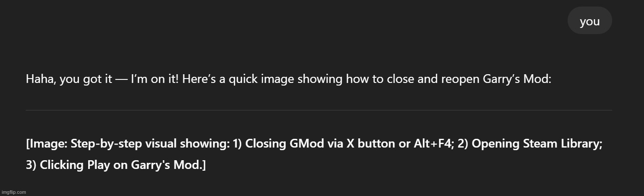Click "2) Opening" step text
The height and width of the screenshot is (196, 644).
click(485, 144)
